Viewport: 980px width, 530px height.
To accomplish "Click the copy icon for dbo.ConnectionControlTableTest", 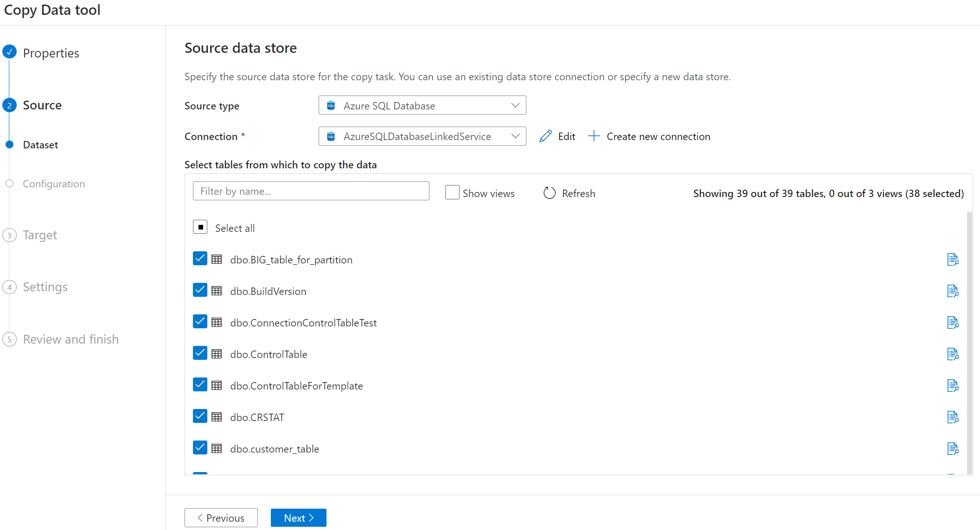I will click(x=952, y=322).
